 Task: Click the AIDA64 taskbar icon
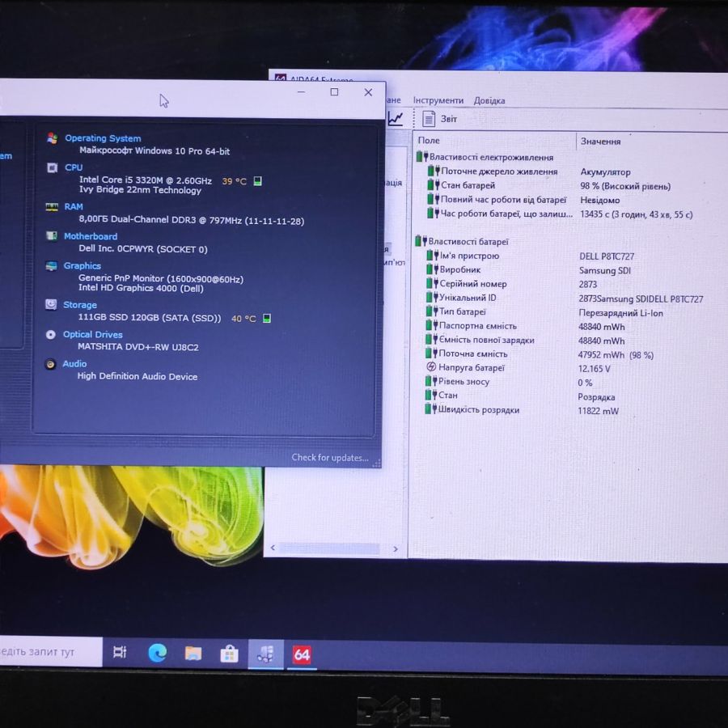pos(302,655)
